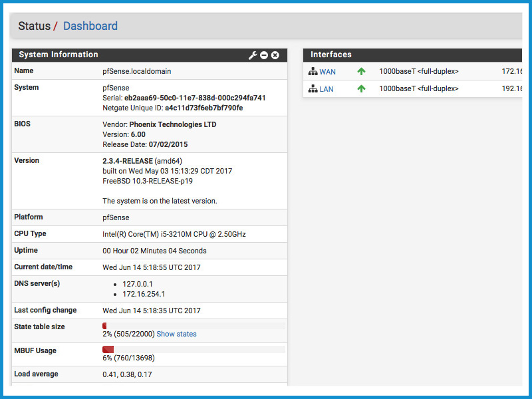Click the DNS server(s) label
The image size is (532, 399).
coord(37,284)
